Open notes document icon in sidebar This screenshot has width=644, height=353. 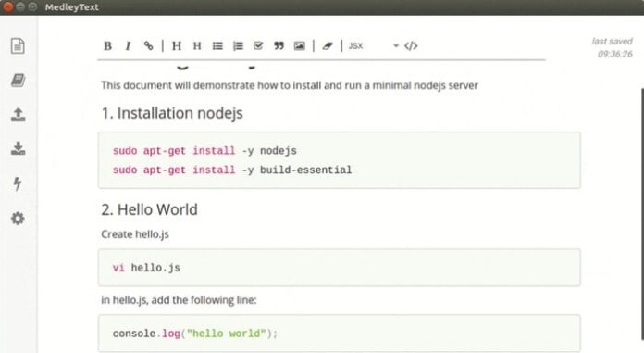coord(18,45)
